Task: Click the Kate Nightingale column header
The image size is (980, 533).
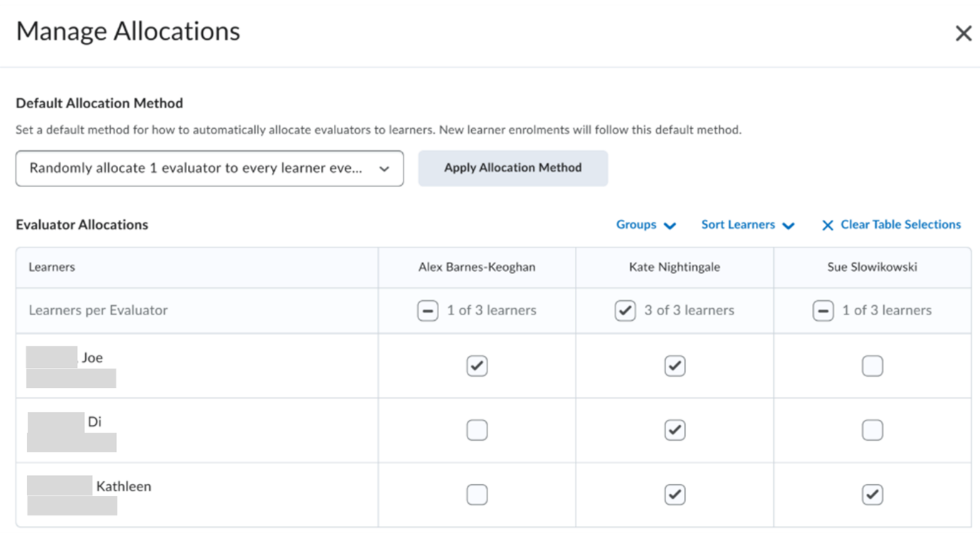Action: (x=674, y=268)
